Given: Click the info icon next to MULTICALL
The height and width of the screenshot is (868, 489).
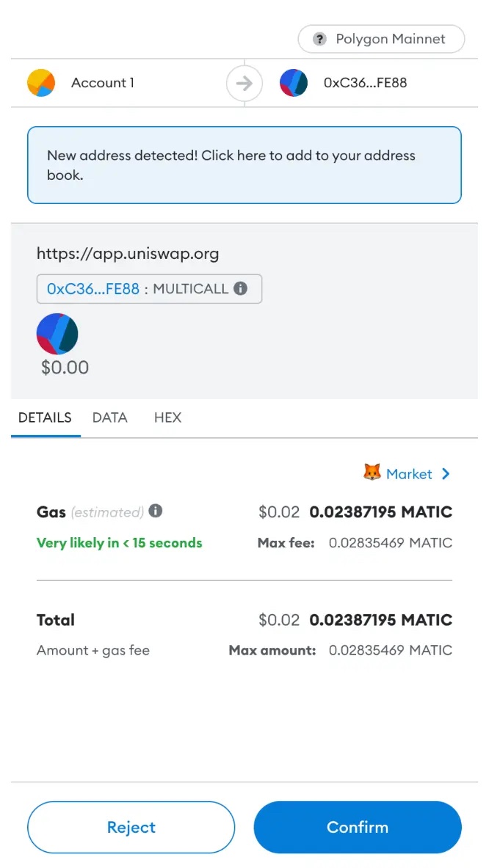Looking at the screenshot, I should click(x=240, y=288).
